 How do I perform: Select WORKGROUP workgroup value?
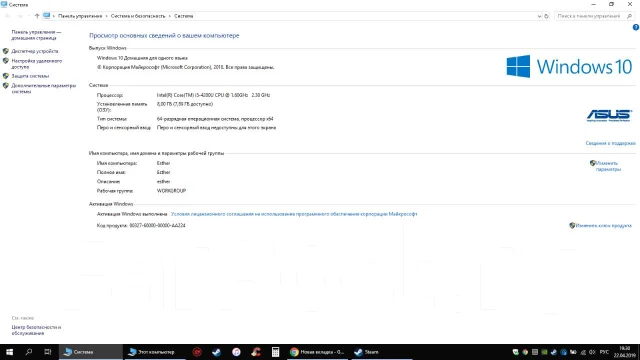tap(171, 191)
